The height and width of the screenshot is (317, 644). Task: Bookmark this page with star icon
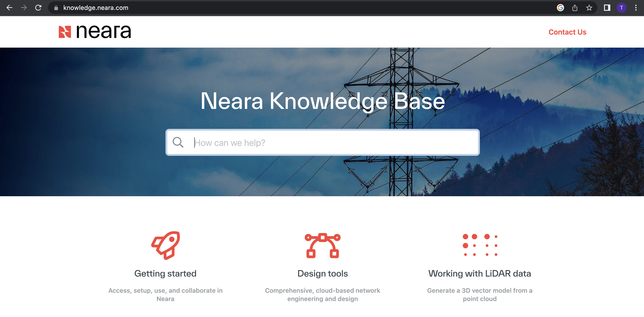click(589, 8)
